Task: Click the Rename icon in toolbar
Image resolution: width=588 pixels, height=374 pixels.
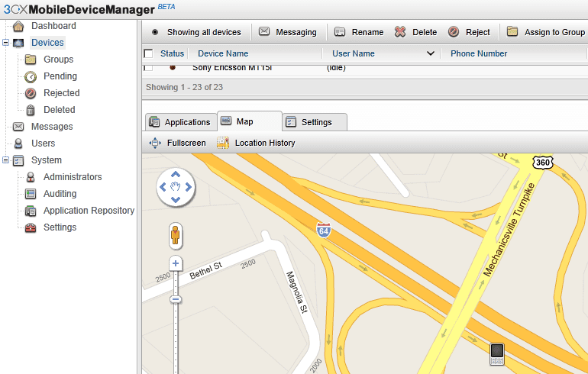Action: pyautogui.click(x=340, y=32)
